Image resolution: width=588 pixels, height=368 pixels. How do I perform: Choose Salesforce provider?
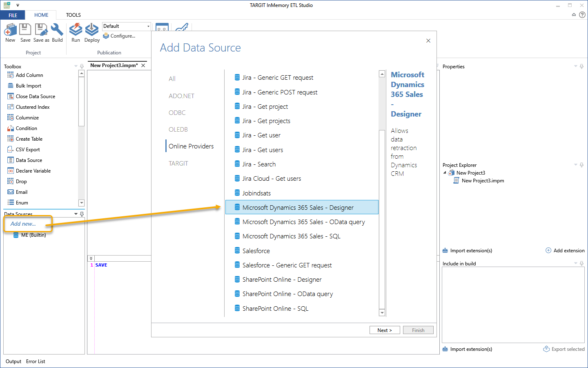coord(302,251)
